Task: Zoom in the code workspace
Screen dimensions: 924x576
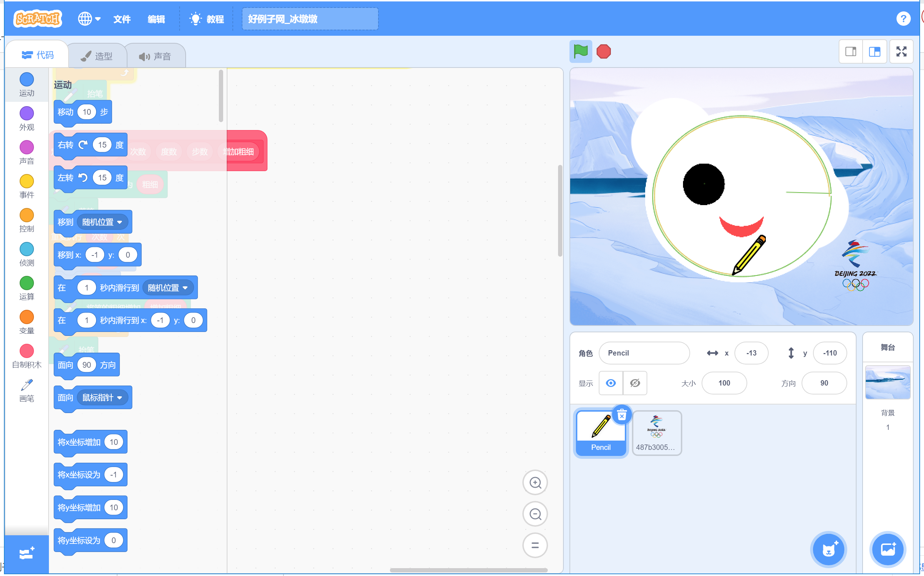Action: click(535, 483)
